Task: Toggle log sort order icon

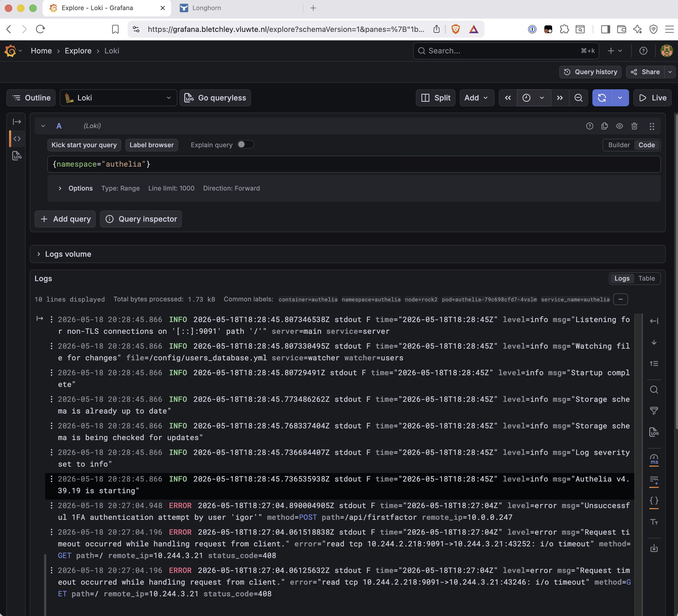Action: click(654, 364)
